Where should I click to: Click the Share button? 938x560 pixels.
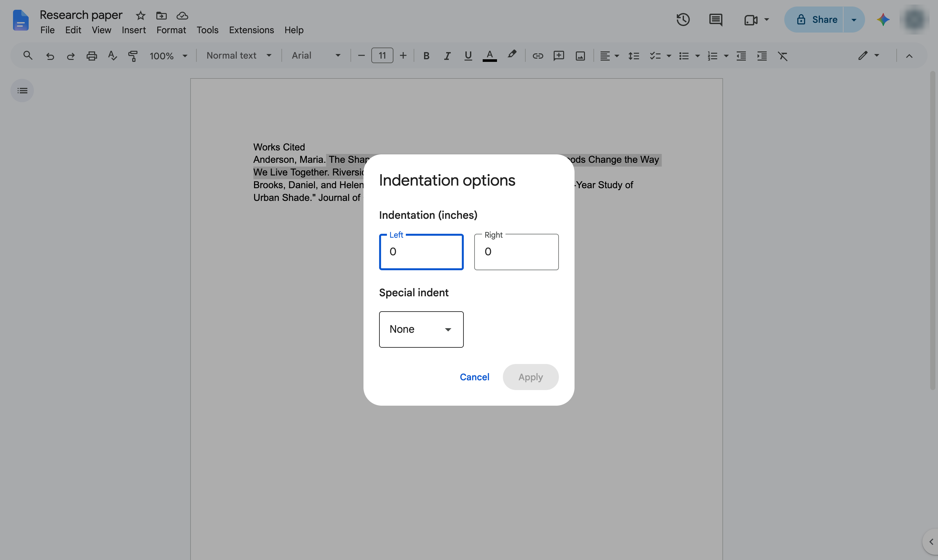(x=814, y=20)
